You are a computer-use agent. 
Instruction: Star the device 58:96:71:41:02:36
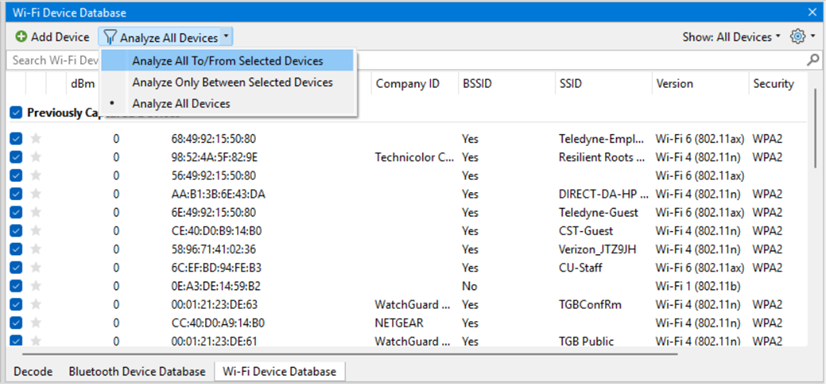[x=36, y=249]
